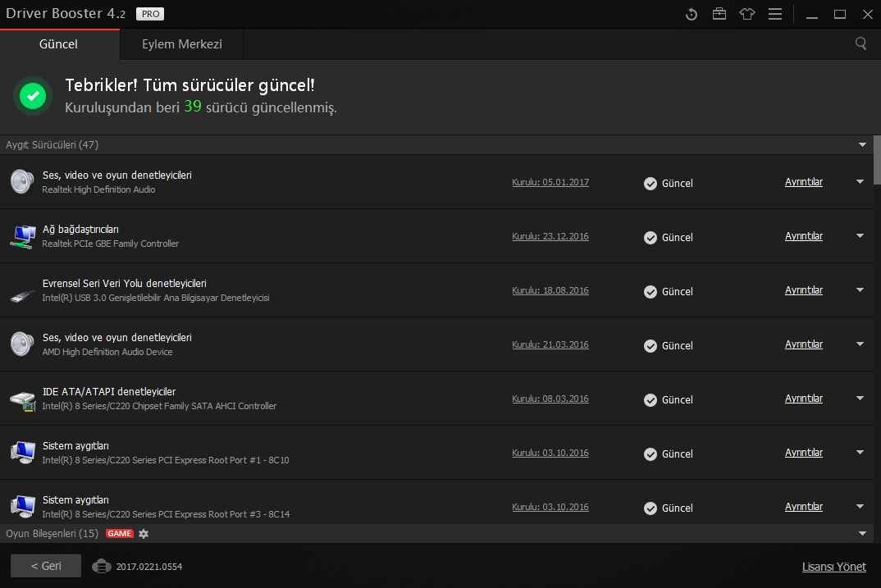Image resolution: width=881 pixels, height=588 pixels.
Task: Open the gear settings next to GAME badge
Action: click(x=144, y=534)
